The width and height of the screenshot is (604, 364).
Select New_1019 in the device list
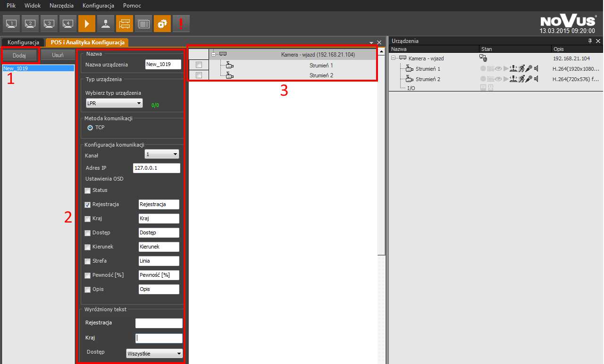point(38,68)
